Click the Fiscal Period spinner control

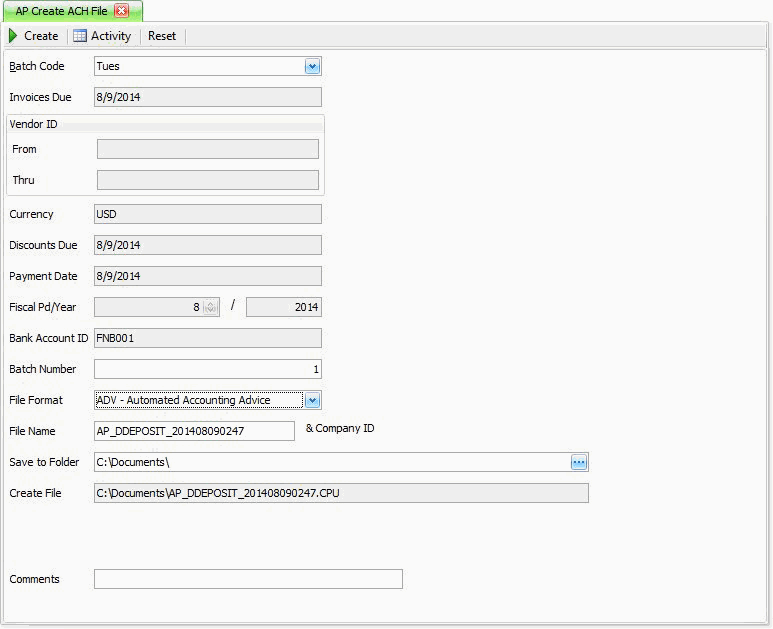(x=210, y=308)
